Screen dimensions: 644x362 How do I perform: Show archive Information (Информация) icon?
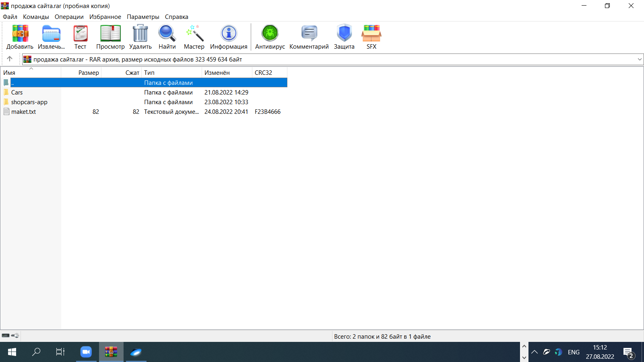pos(229,34)
